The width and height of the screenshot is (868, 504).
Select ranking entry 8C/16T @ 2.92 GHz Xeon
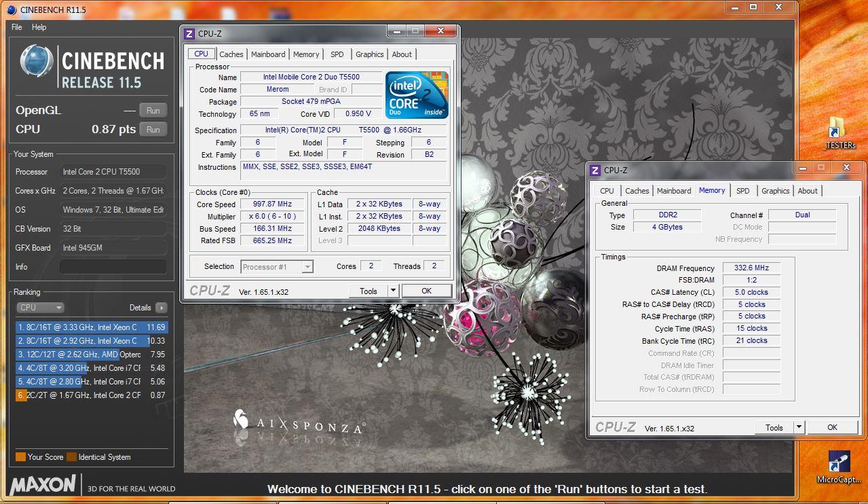click(x=91, y=340)
